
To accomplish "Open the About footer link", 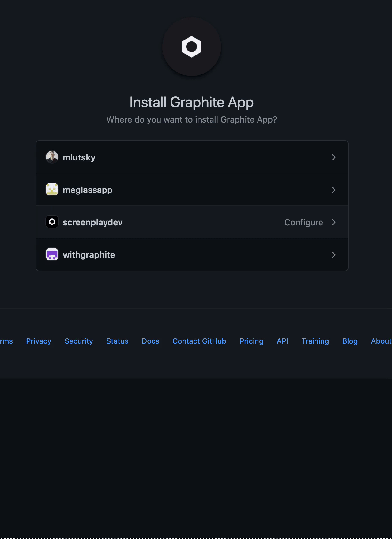I will pos(381,341).
